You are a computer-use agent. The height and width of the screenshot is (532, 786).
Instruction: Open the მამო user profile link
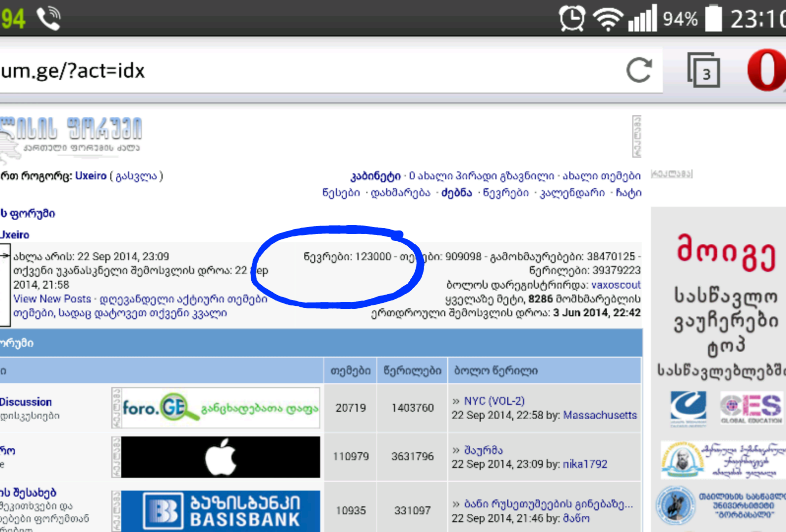(x=576, y=518)
